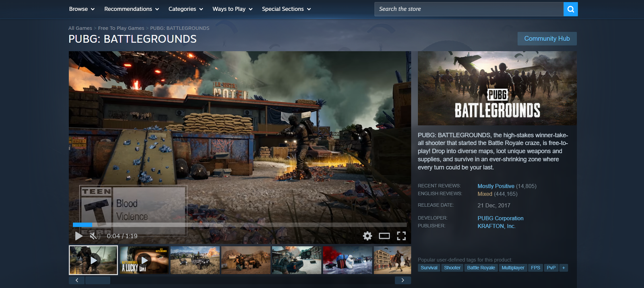Click PUBG: BATTLEGROUNDS breadcrumb link
644x288 pixels.
pos(180,28)
